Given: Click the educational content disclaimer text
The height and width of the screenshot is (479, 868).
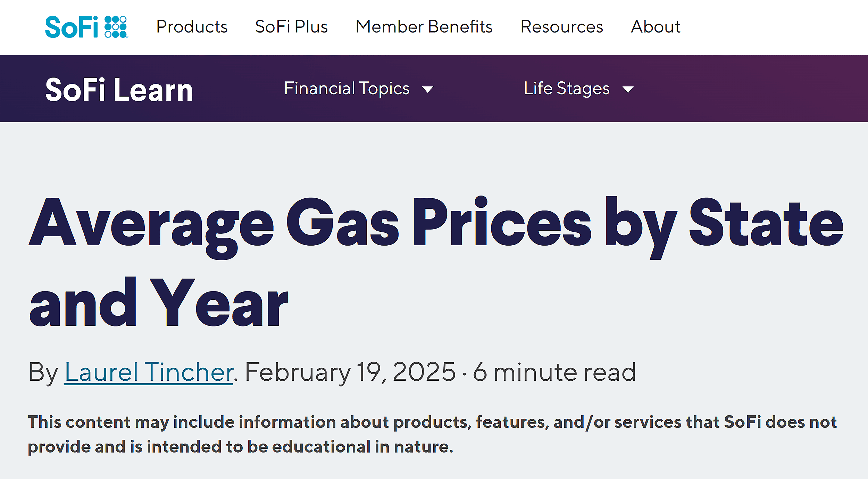Looking at the screenshot, I should [432, 434].
